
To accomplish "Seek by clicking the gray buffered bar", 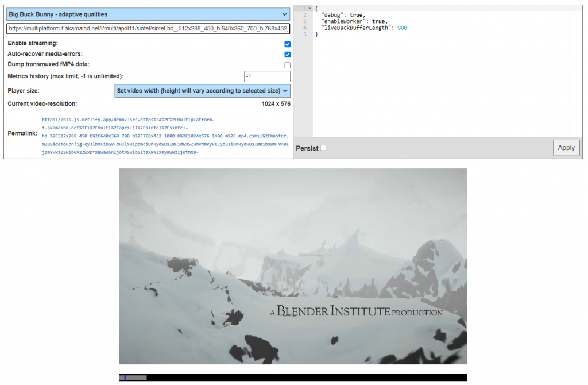I will point(137,378).
